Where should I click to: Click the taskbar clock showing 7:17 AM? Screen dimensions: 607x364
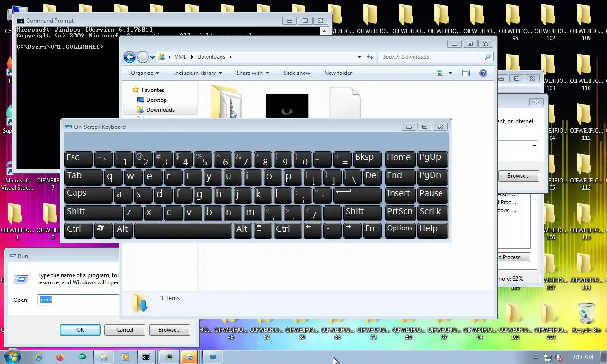(x=583, y=357)
